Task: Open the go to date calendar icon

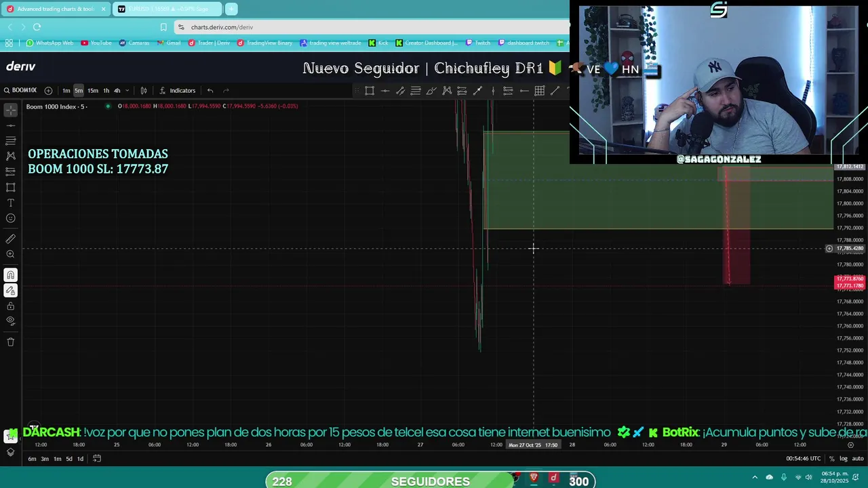Action: click(x=97, y=459)
